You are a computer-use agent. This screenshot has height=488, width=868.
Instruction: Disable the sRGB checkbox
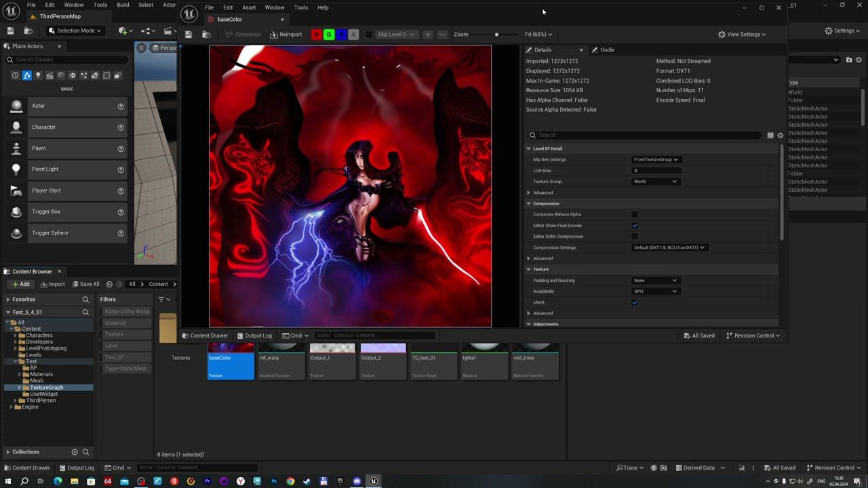(635, 302)
